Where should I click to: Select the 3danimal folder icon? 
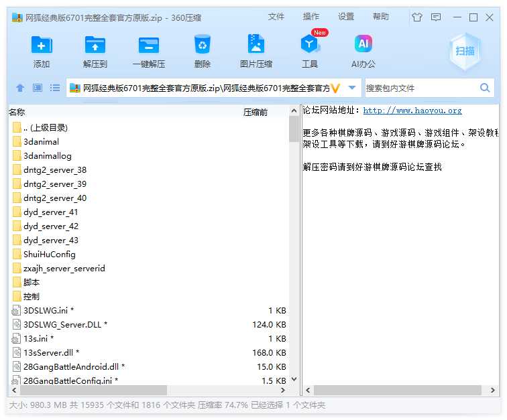(x=17, y=141)
